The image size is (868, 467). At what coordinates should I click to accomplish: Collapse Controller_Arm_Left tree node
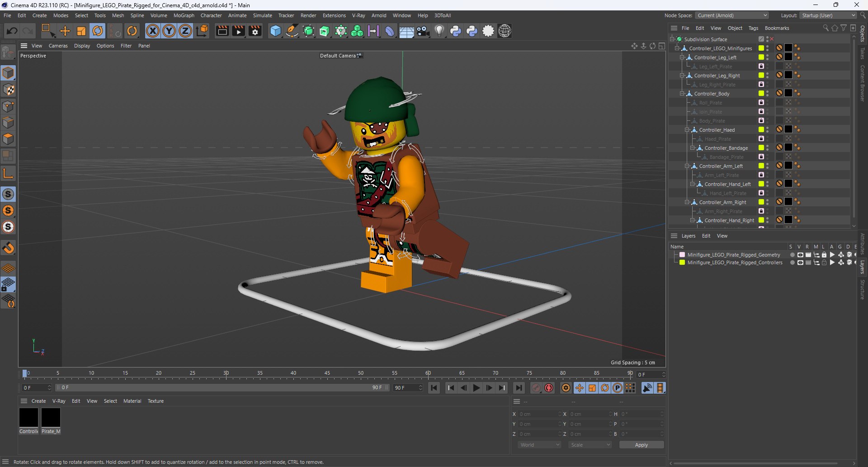(x=687, y=166)
